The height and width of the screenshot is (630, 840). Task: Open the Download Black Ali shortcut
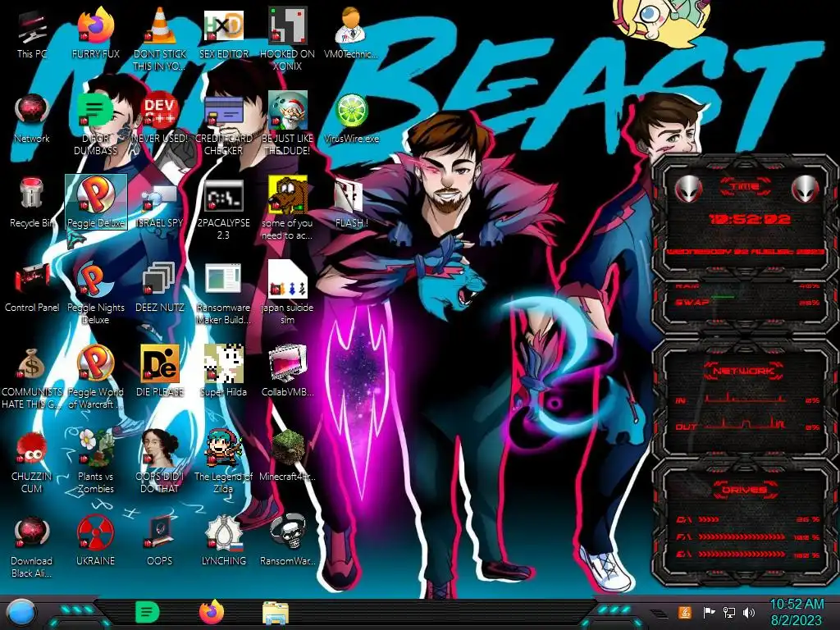tap(32, 547)
